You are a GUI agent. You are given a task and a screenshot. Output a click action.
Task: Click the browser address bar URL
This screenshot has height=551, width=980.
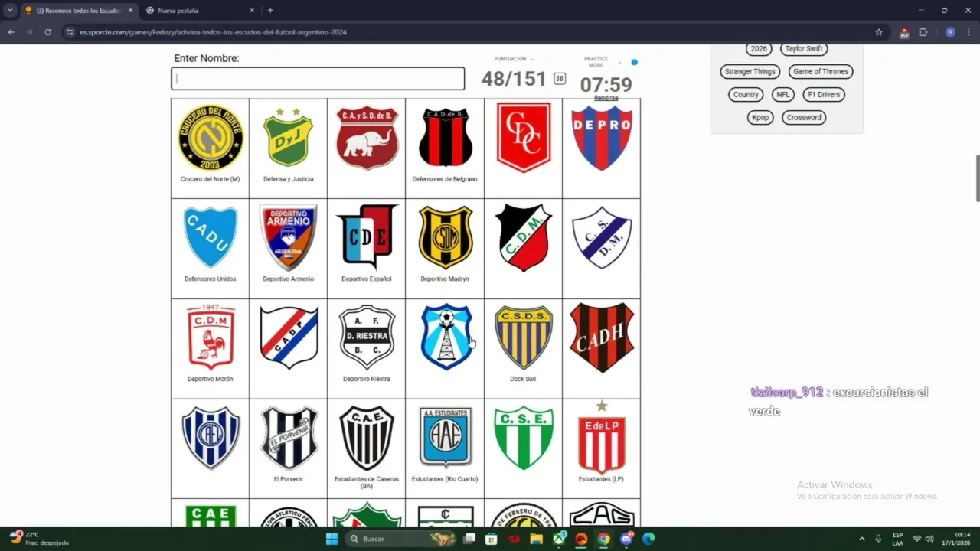pos(214,32)
